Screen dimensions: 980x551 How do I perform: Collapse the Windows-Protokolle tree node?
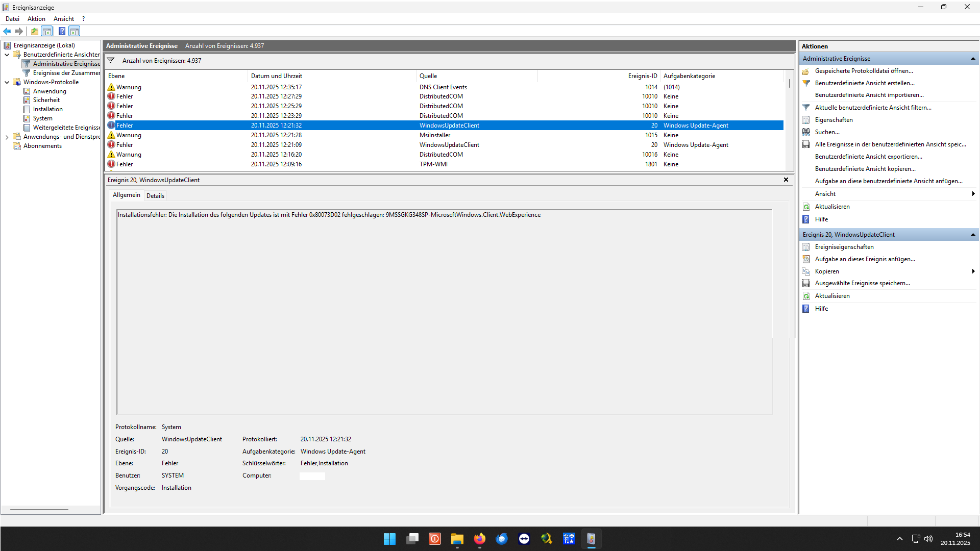click(7, 82)
